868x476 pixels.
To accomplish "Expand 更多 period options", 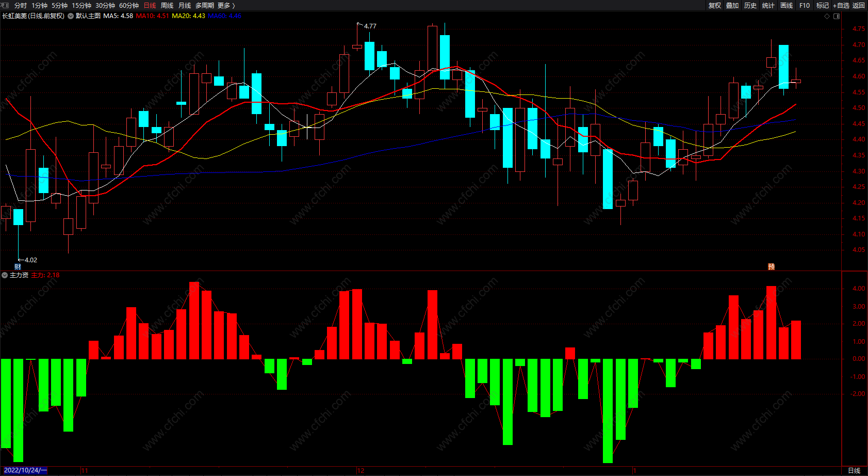I will (226, 5).
